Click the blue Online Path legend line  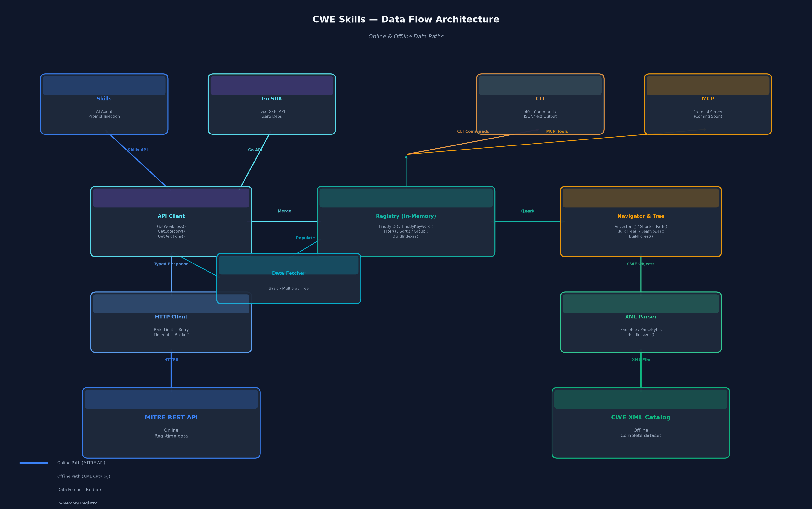tap(34, 463)
